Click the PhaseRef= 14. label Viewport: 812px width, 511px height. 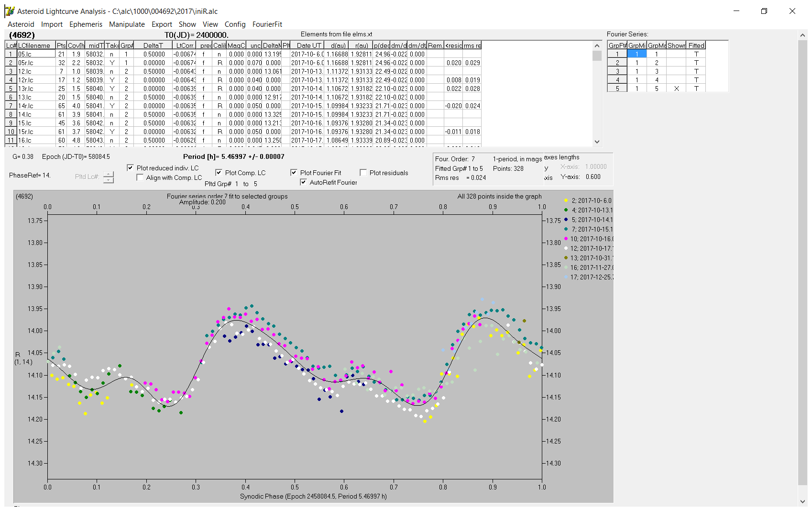[x=30, y=175]
